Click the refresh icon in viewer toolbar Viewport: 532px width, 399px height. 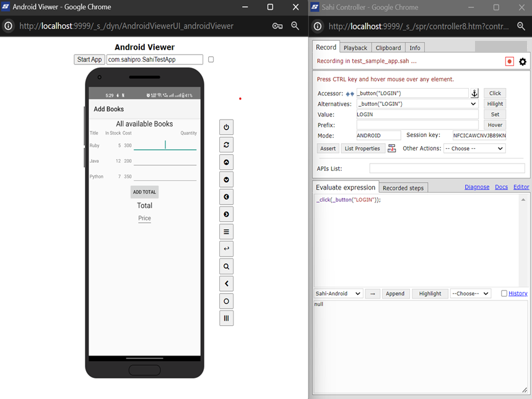tap(226, 144)
